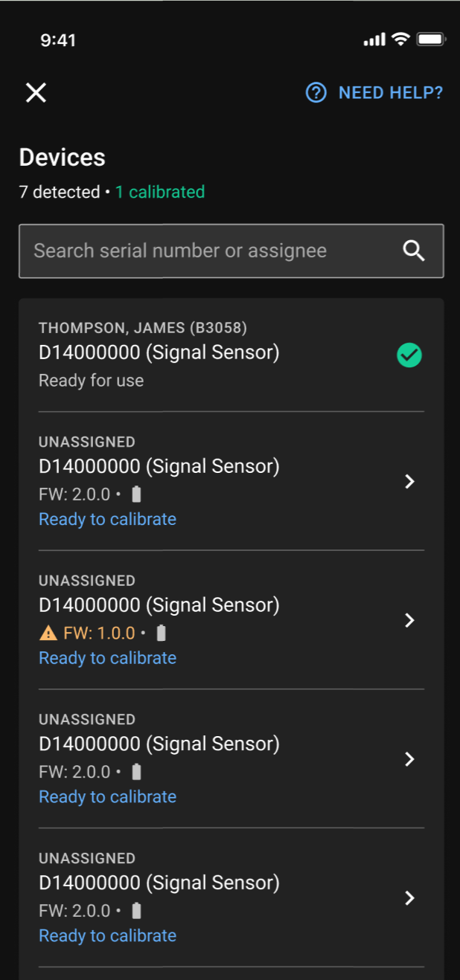Focus the serial number search field
The height and width of the screenshot is (980, 460).
pos(208,251)
